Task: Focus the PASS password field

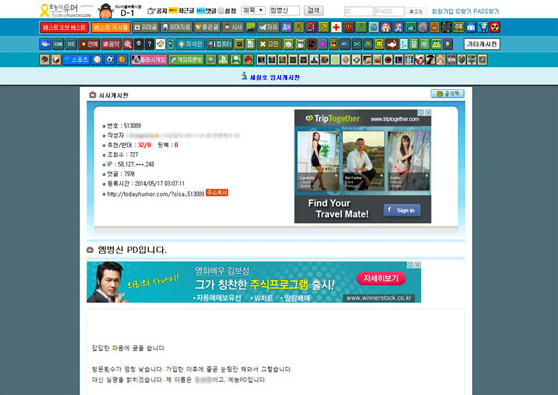Action: 389,11
